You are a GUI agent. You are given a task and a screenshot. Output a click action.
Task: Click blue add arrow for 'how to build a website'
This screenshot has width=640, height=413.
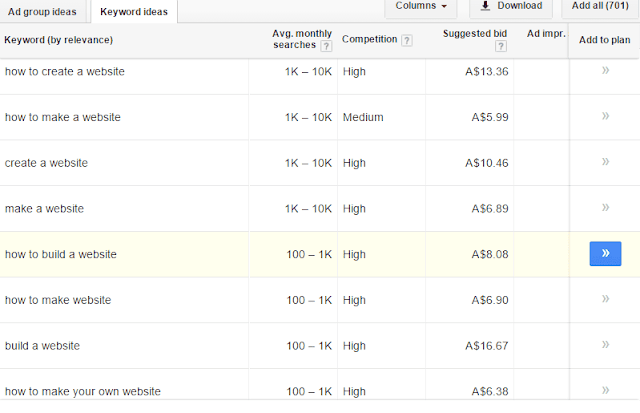point(605,253)
